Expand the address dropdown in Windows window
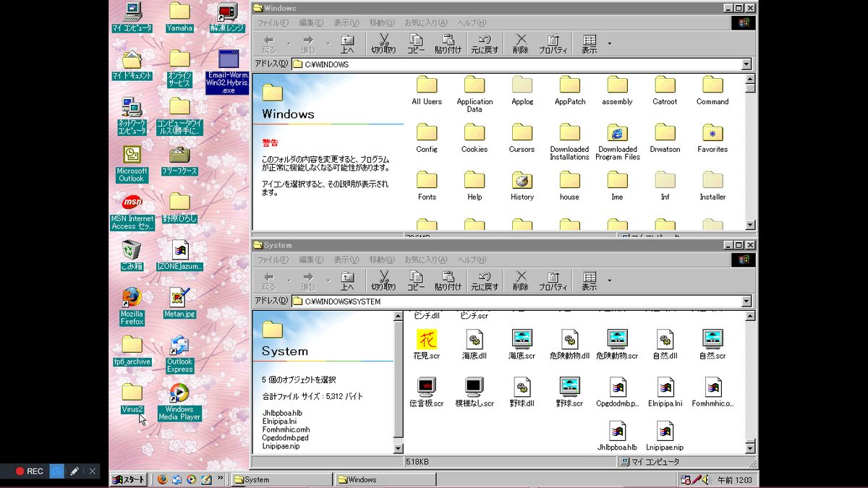Screen dimensions: 868x488 pyautogui.click(x=746, y=64)
